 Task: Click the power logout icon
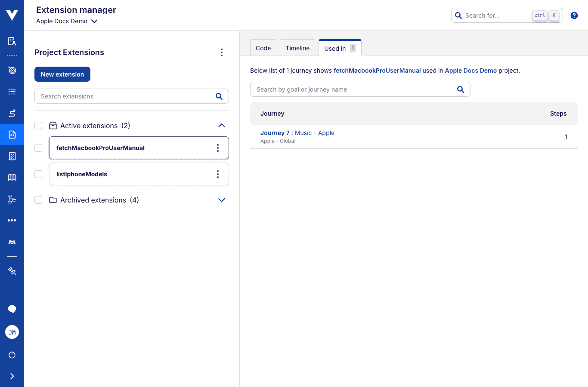tap(12, 355)
